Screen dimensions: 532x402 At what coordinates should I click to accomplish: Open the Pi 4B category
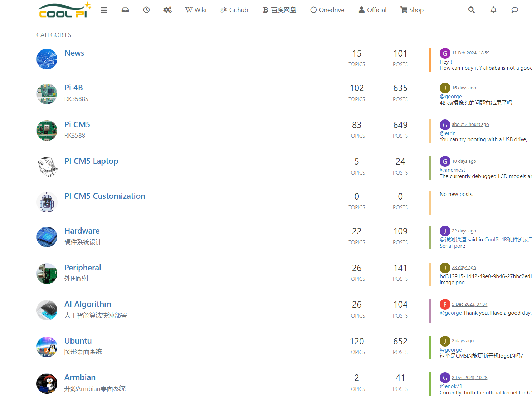tap(74, 88)
